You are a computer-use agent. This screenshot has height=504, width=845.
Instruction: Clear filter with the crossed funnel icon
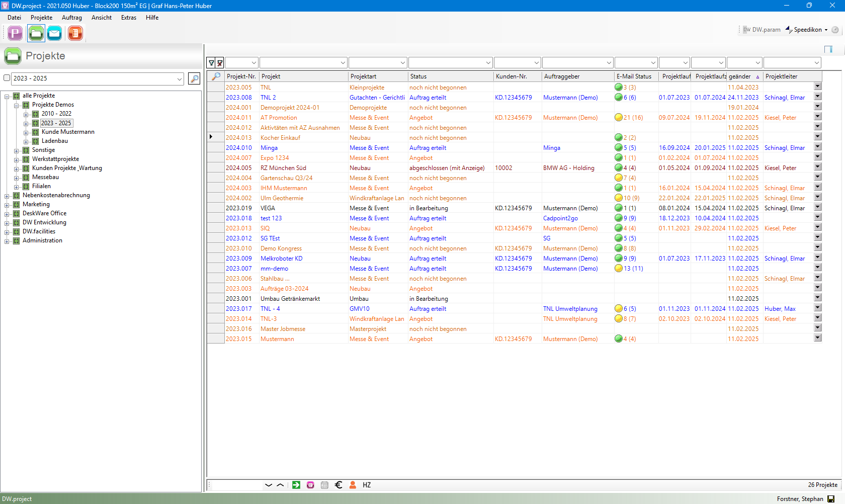tap(220, 63)
